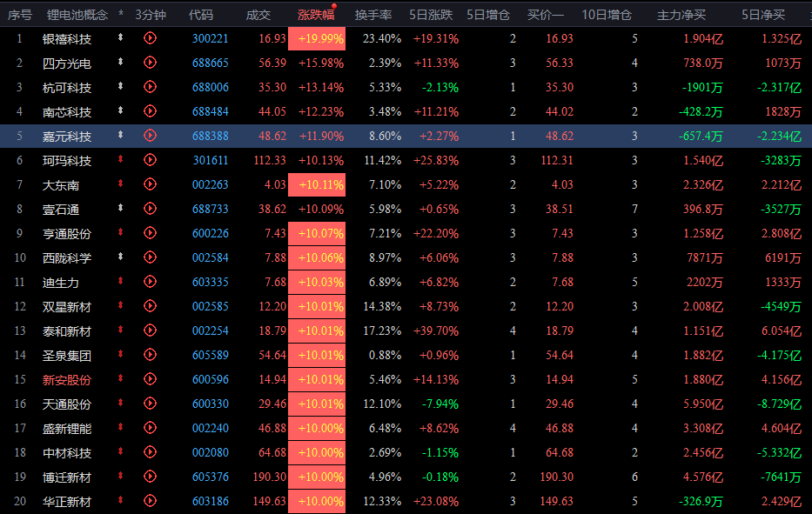
Task: Click the play icon next to 华正新材
Action: (x=150, y=500)
